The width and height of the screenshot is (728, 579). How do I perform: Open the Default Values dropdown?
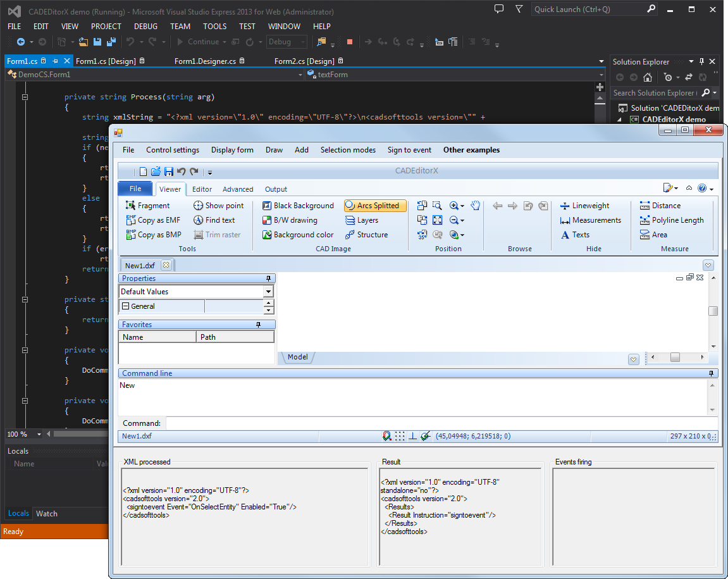(268, 292)
